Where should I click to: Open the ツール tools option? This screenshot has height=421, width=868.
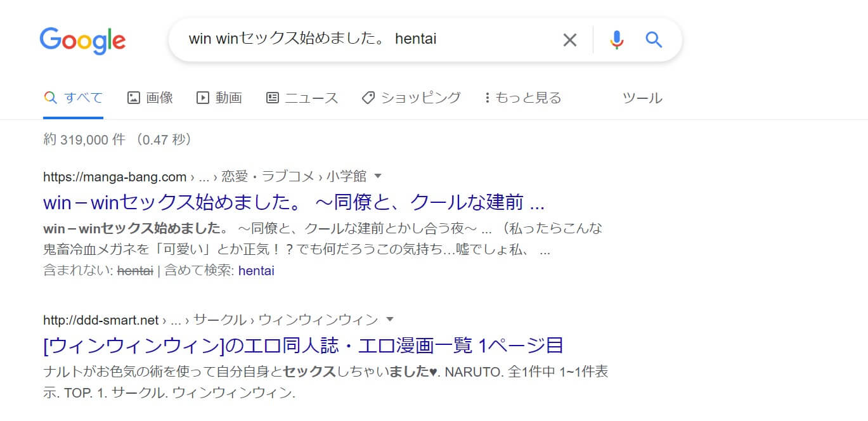pyautogui.click(x=642, y=98)
